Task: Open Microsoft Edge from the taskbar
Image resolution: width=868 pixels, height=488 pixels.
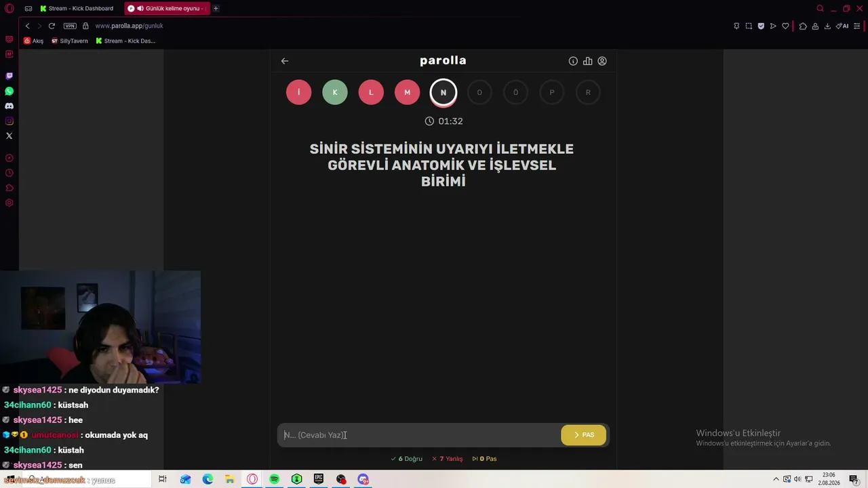Action: (x=208, y=479)
